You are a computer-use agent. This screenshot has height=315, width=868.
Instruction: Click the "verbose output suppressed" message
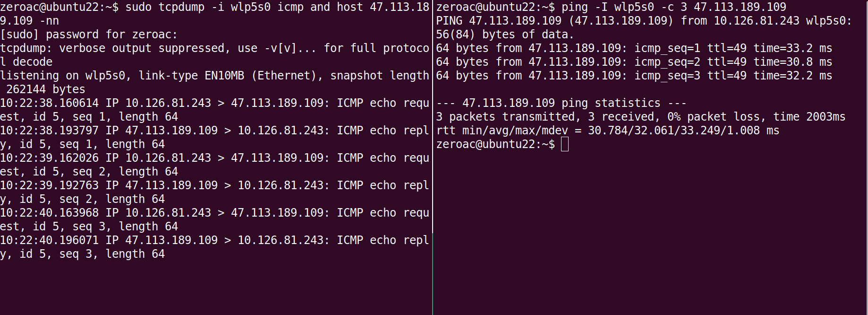click(x=142, y=48)
